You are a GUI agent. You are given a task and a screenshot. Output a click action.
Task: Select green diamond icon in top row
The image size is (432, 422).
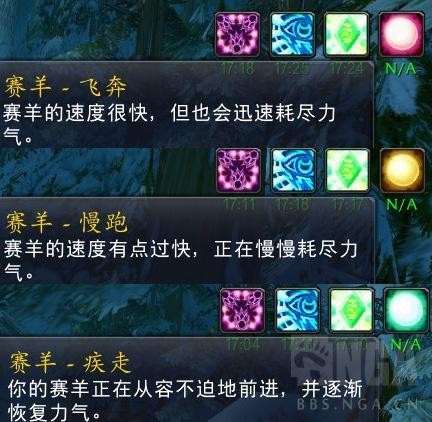pos(347,34)
